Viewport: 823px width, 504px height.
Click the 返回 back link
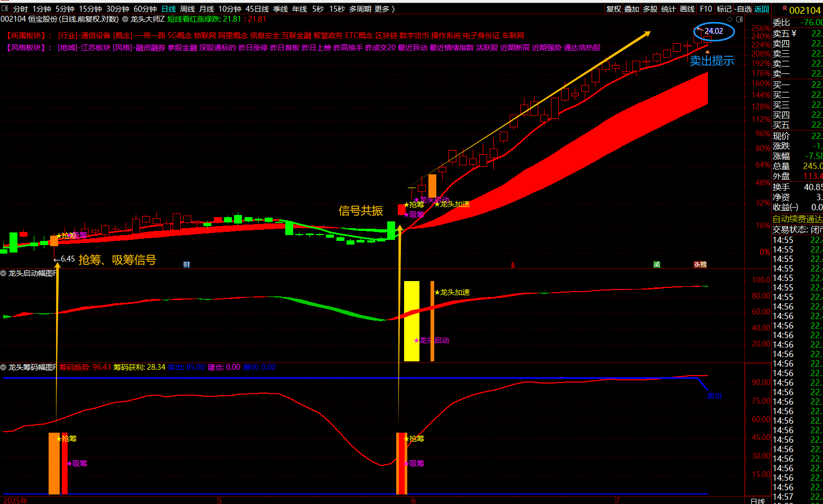pos(762,9)
